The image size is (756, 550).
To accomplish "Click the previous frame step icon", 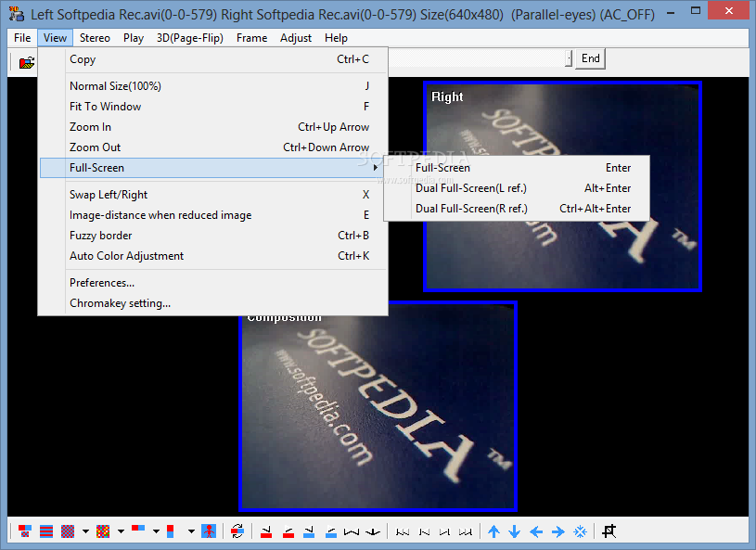I will tap(424, 531).
